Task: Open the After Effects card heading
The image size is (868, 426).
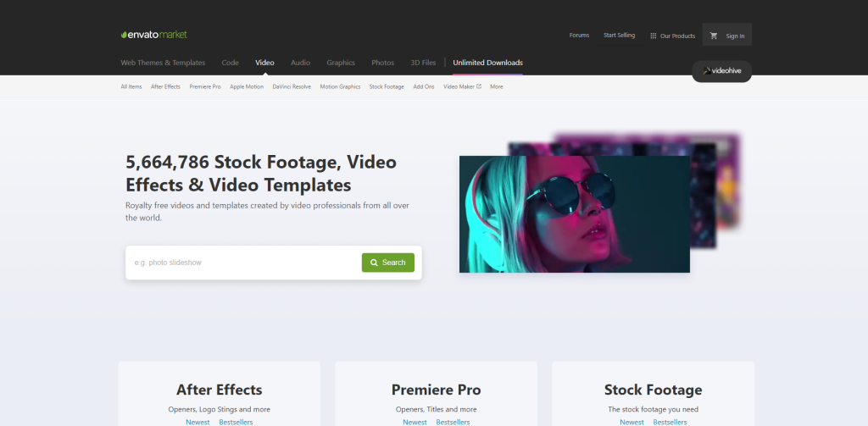Action: click(220, 390)
